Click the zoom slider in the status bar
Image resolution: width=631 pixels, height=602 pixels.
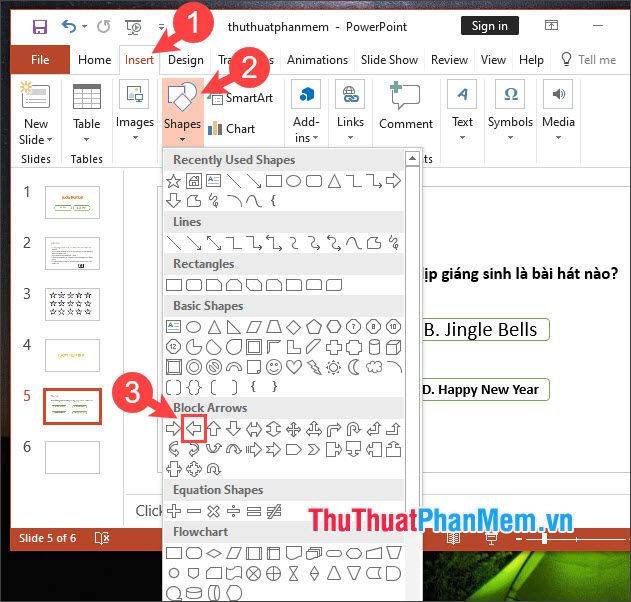coord(543,538)
